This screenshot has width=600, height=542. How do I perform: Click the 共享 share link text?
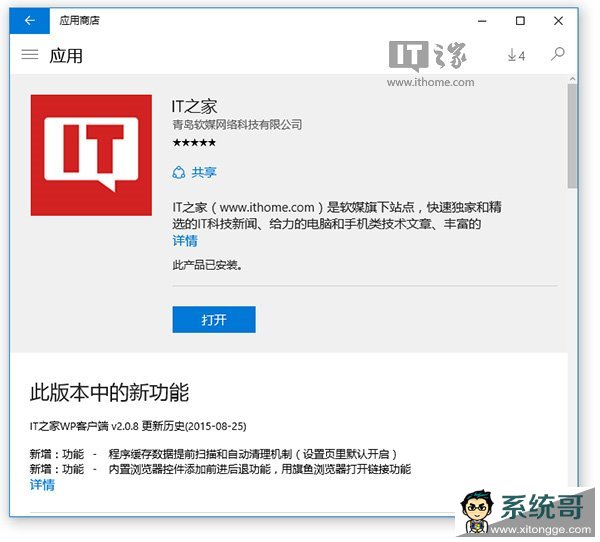point(204,172)
